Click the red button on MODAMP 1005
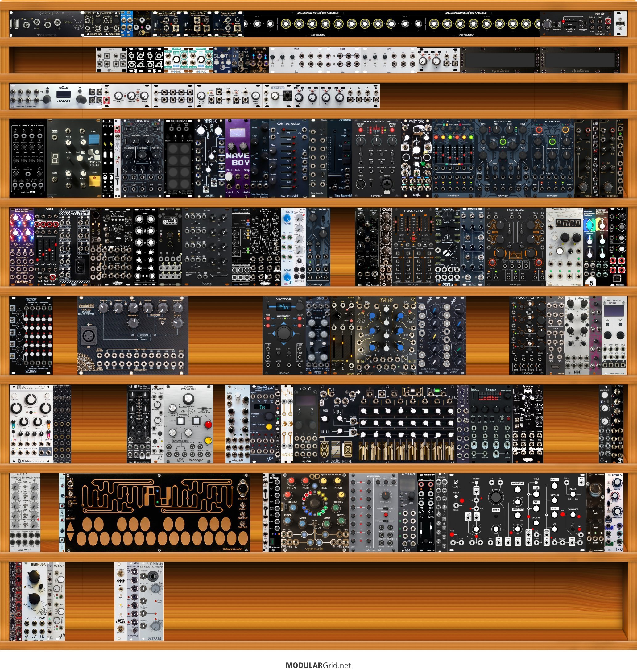The image size is (637, 672). pos(208,424)
